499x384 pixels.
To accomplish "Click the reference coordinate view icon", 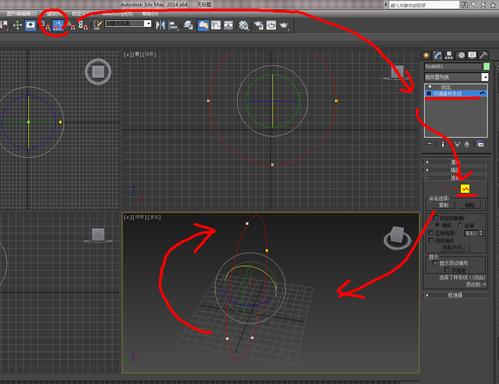I will (x=30, y=25).
